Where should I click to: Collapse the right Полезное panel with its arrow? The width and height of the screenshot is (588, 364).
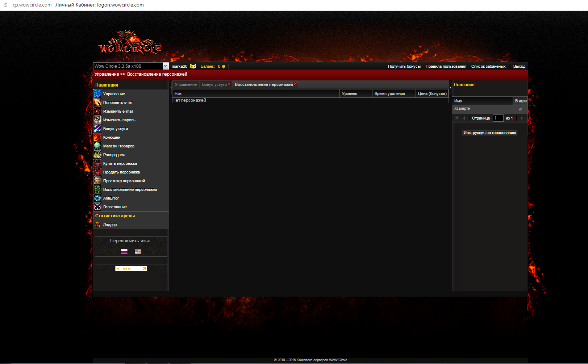coord(450,87)
